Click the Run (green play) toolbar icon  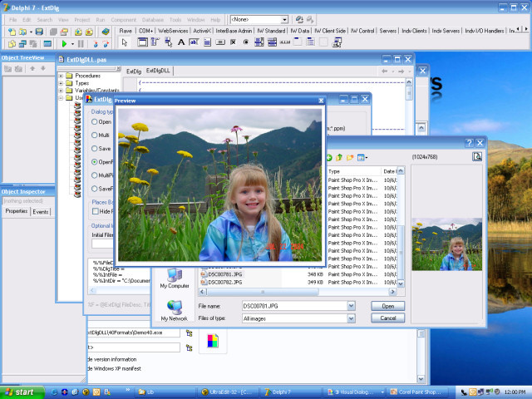64,43
